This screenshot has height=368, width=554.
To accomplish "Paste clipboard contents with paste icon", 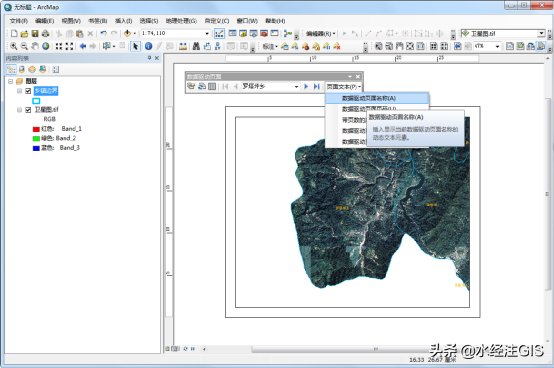I will (x=80, y=34).
